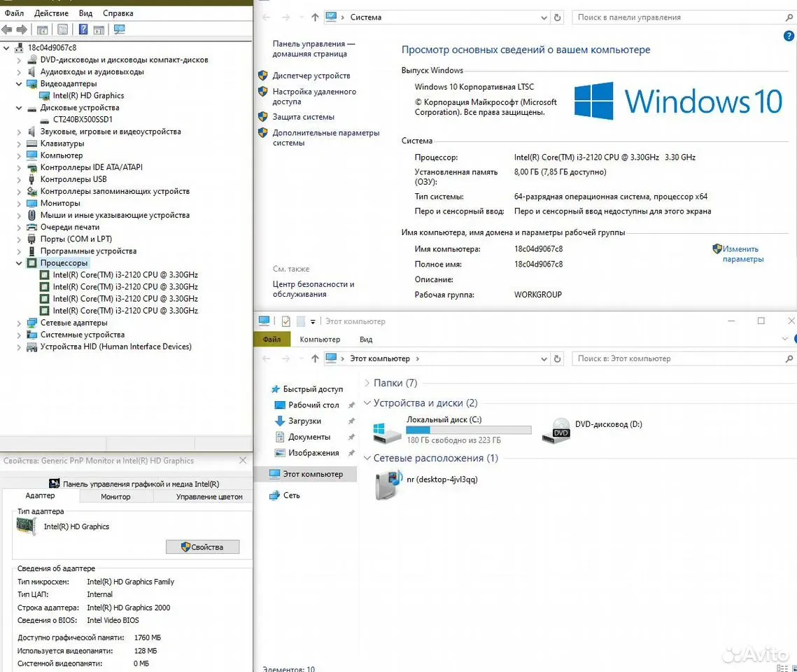The width and height of the screenshot is (797, 672).
Task: Open Защита системы link
Action: [303, 117]
